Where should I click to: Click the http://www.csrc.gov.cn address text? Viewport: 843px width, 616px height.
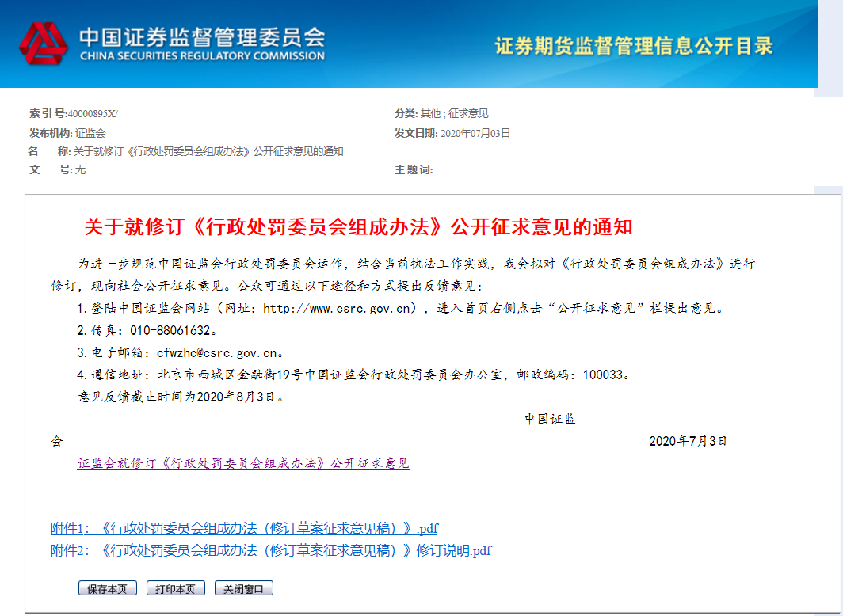tap(340, 308)
